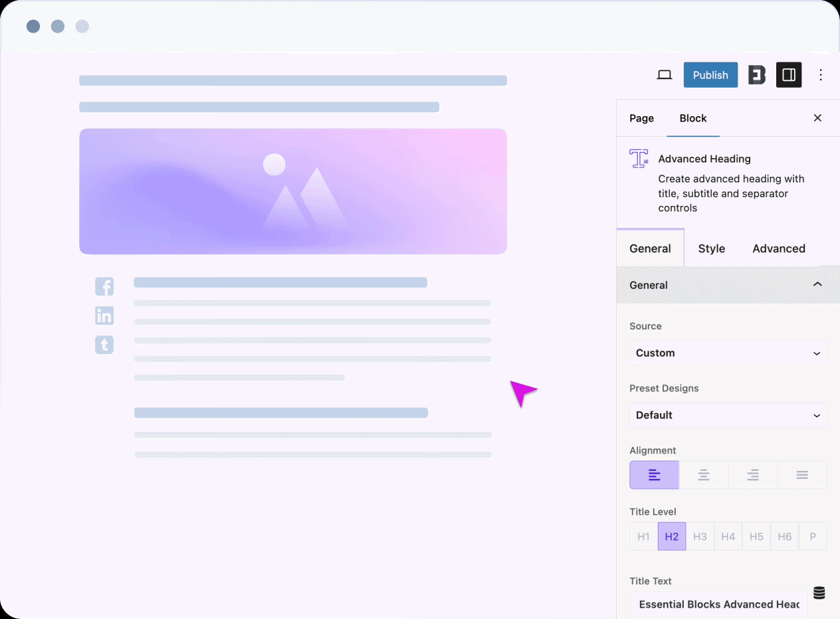Set alignment to left
The image size is (840, 619).
tap(655, 475)
